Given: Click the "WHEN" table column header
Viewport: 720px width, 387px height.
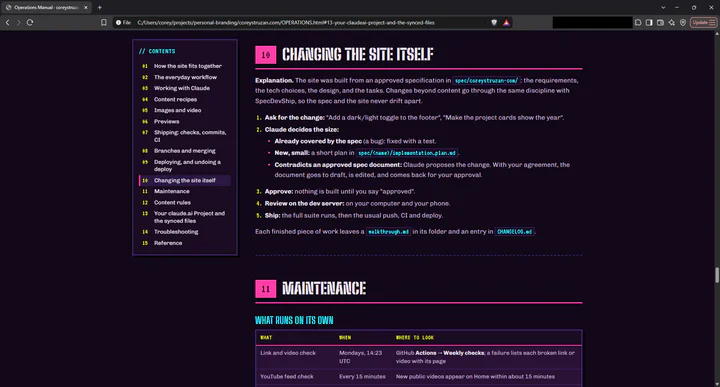Looking at the screenshot, I should [x=345, y=338].
